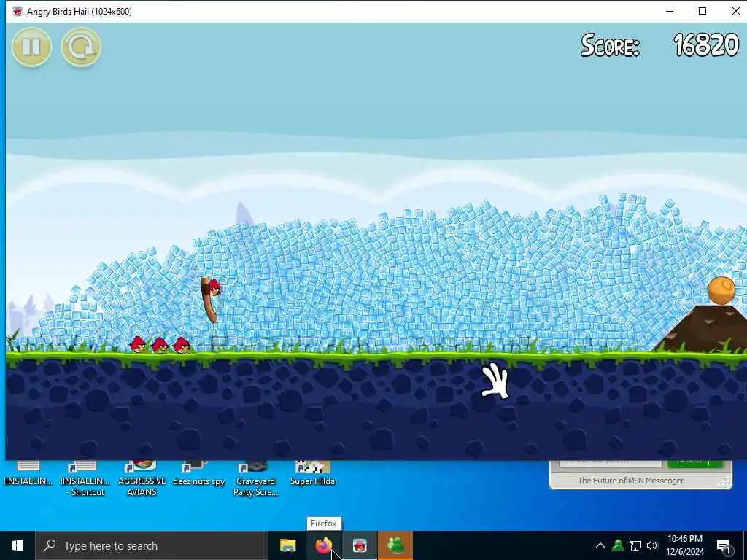Open File Explorer from the taskbar
Screen dimensions: 747x560
pos(287,545)
